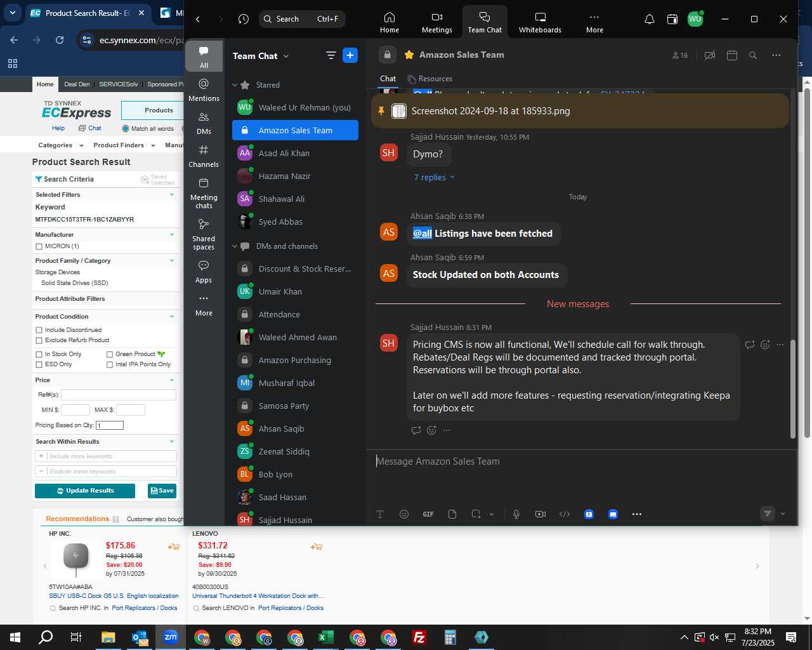Expand the 7 replies thread

pyautogui.click(x=434, y=177)
